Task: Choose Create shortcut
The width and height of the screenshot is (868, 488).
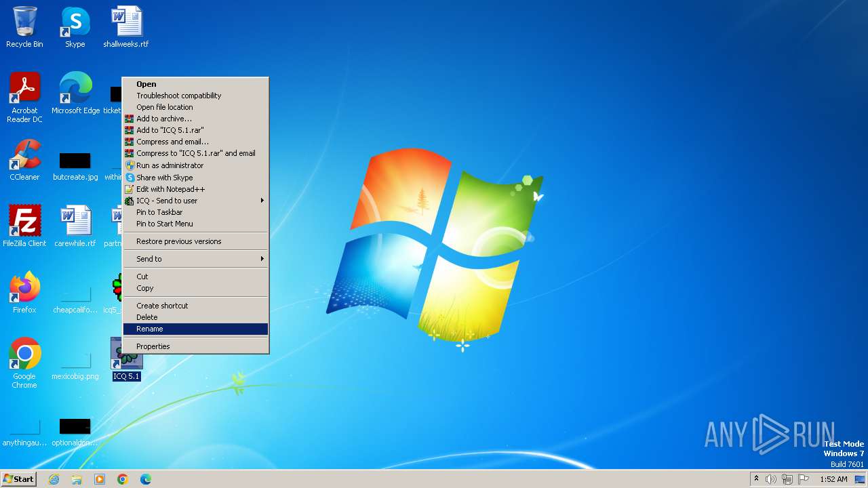Action: pos(195,306)
